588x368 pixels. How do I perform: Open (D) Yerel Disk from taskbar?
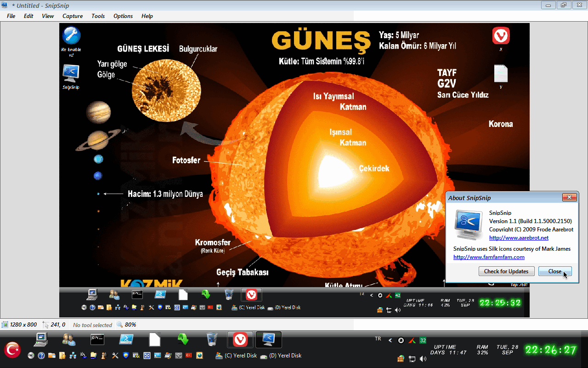point(281,356)
